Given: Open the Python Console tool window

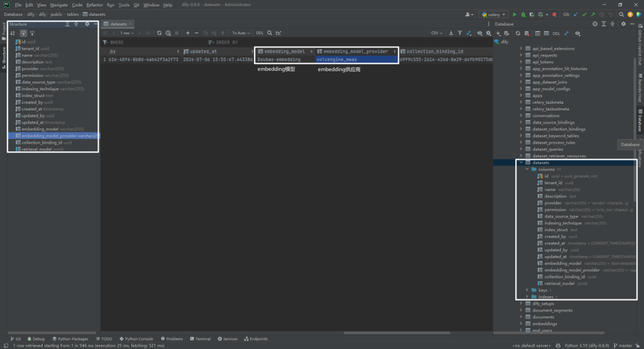Looking at the screenshot, I should coord(136,339).
